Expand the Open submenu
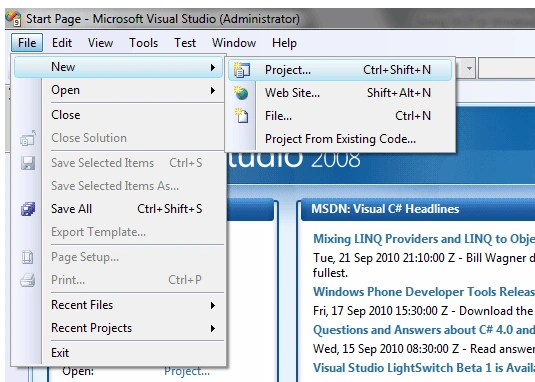 pyautogui.click(x=119, y=90)
